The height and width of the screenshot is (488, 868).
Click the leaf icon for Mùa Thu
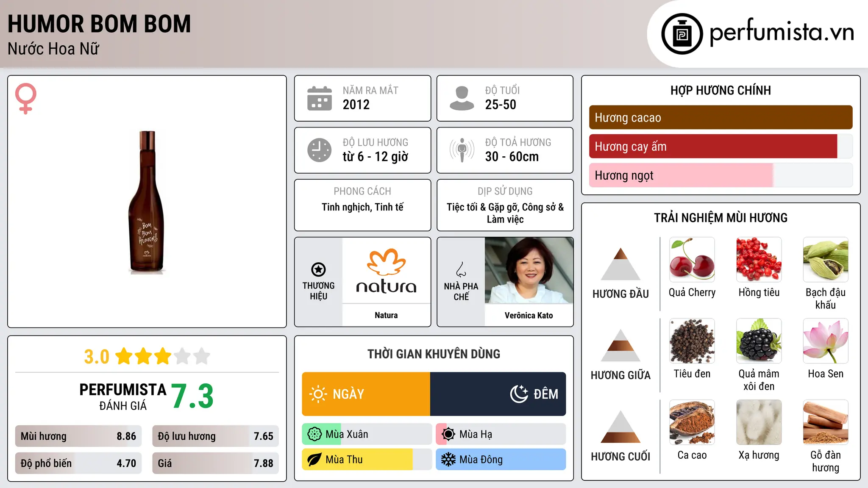point(314,460)
